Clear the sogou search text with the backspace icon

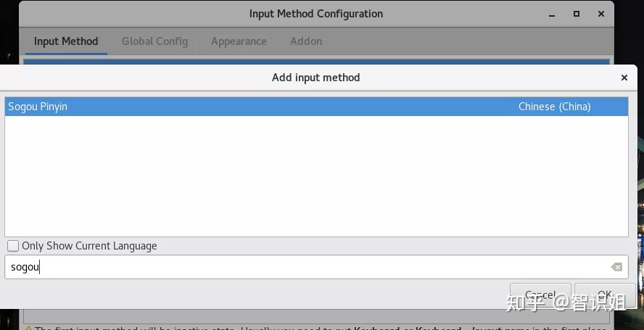[x=616, y=267]
